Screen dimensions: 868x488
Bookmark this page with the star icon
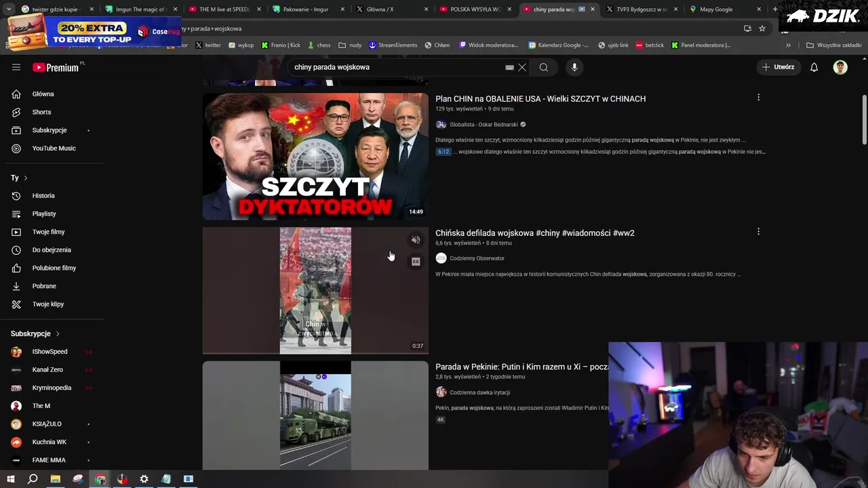[x=762, y=28]
